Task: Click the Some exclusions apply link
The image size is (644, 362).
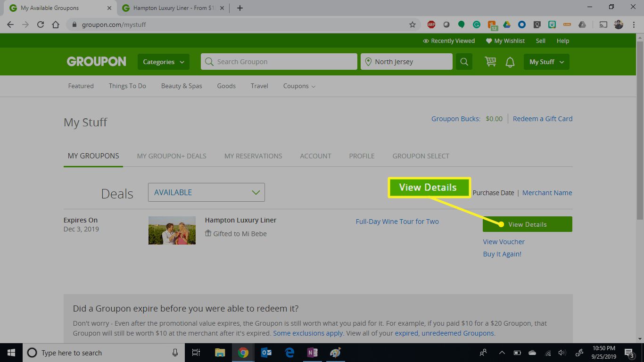Action: tap(308, 333)
